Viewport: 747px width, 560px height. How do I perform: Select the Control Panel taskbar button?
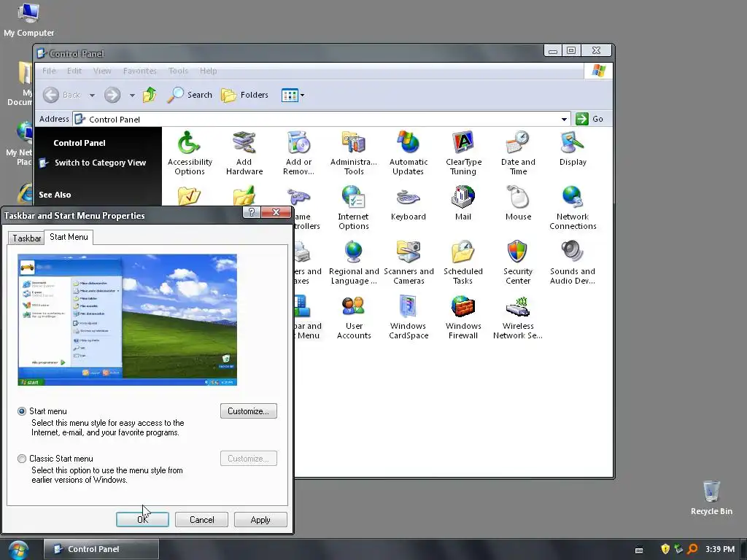(101, 549)
